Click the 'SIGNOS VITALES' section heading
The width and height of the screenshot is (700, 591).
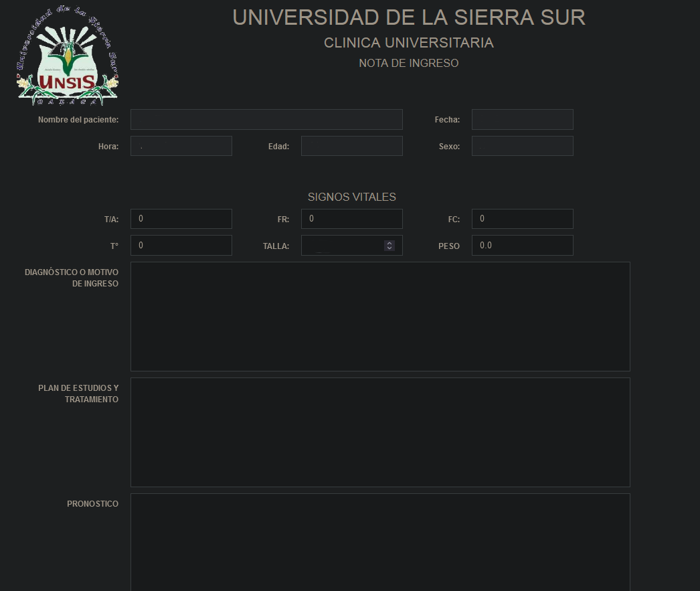352,197
